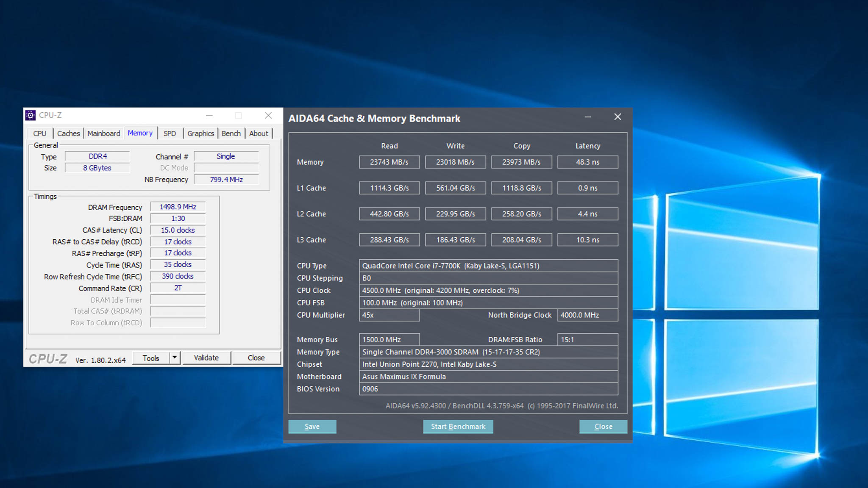Click the Tools button in CPU-Z
This screenshot has width=868, height=488.
[151, 358]
